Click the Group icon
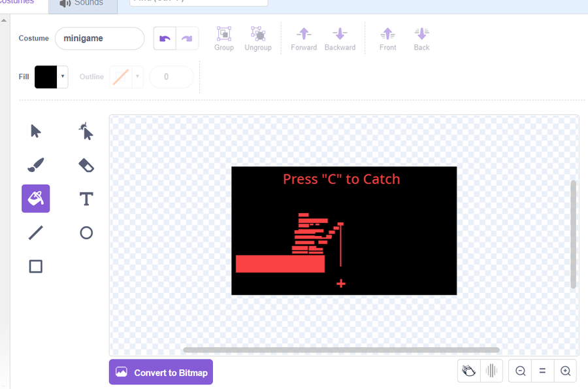Screen dimensions: 588x389 coord(224,39)
